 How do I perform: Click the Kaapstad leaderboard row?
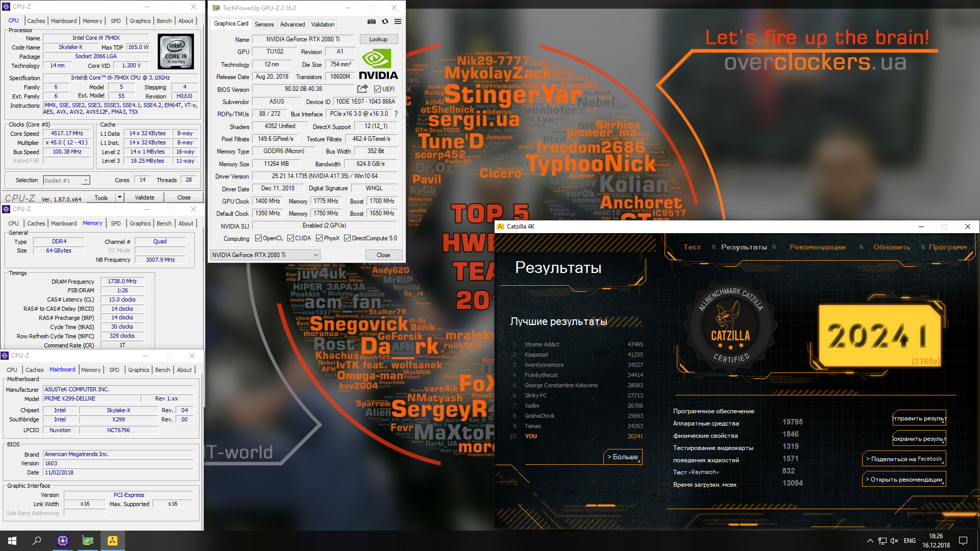[578, 355]
